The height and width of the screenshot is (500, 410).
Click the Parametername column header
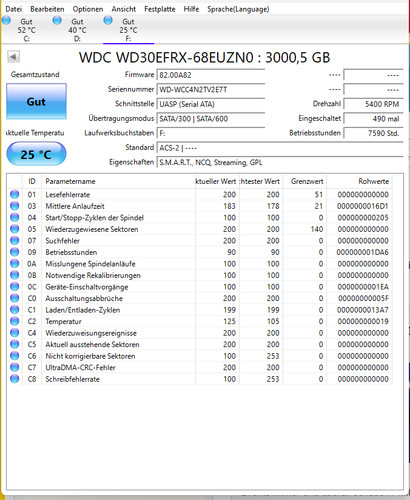(x=118, y=181)
